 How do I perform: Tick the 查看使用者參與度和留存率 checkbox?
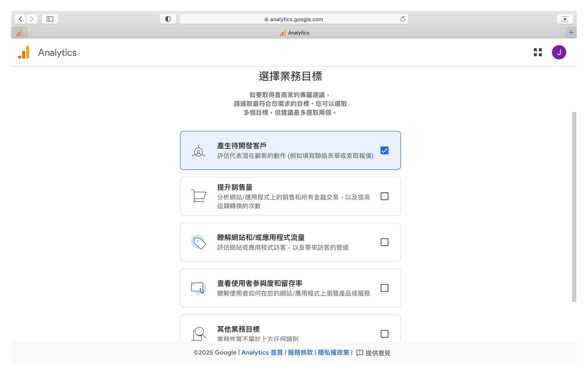tap(384, 288)
